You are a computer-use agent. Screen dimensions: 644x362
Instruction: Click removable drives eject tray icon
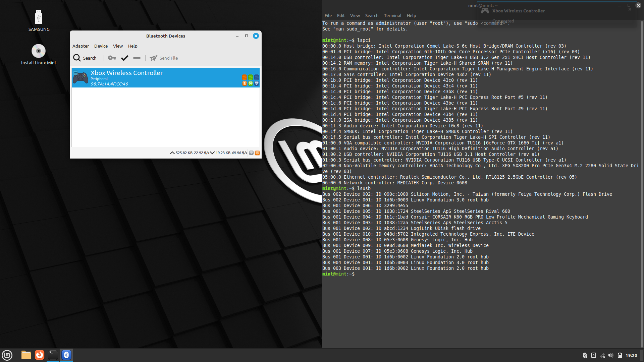[x=594, y=355]
